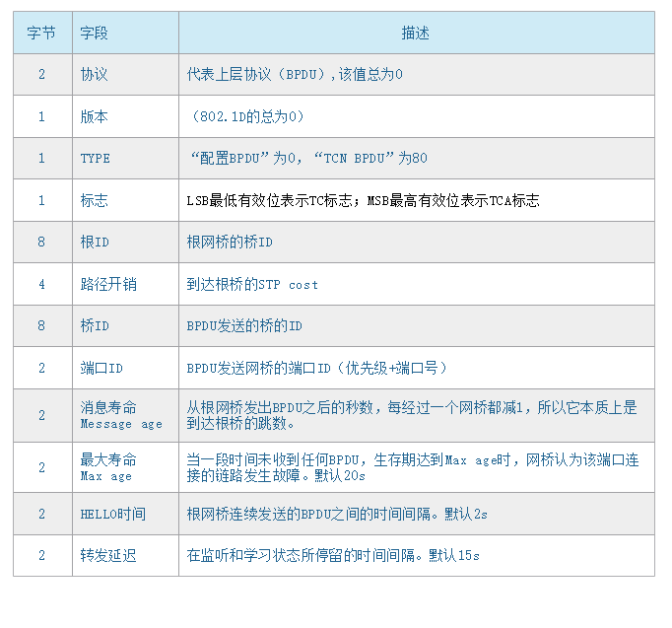The width and height of the screenshot is (672, 628).
Task: Click the description '根网桥的桥ID'
Action: pos(230,242)
